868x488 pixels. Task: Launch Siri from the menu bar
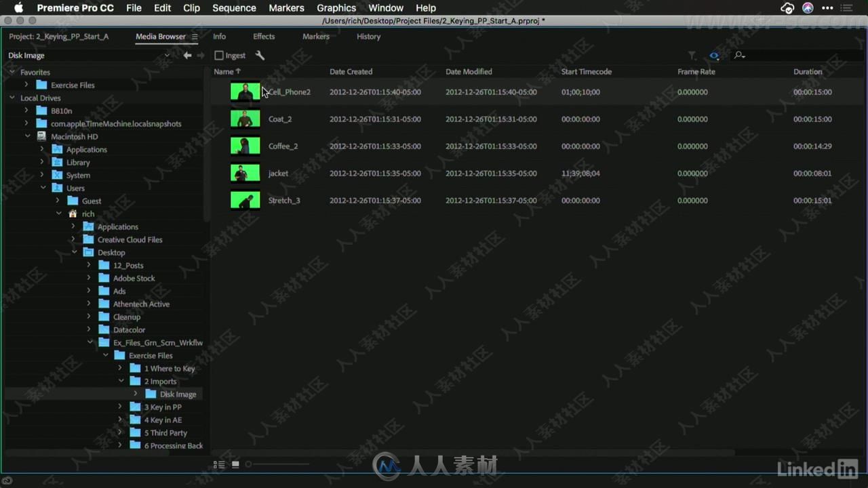808,8
